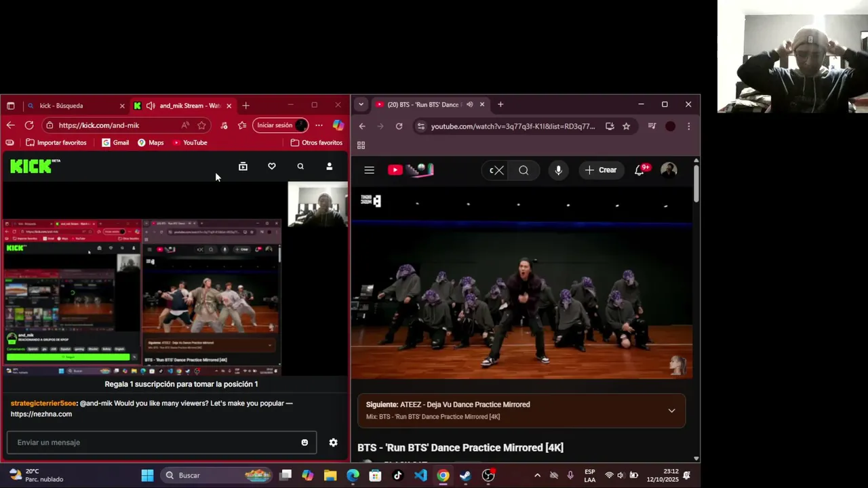The width and height of the screenshot is (868, 488).
Task: Open YouTube notifications bell
Action: pos(639,170)
